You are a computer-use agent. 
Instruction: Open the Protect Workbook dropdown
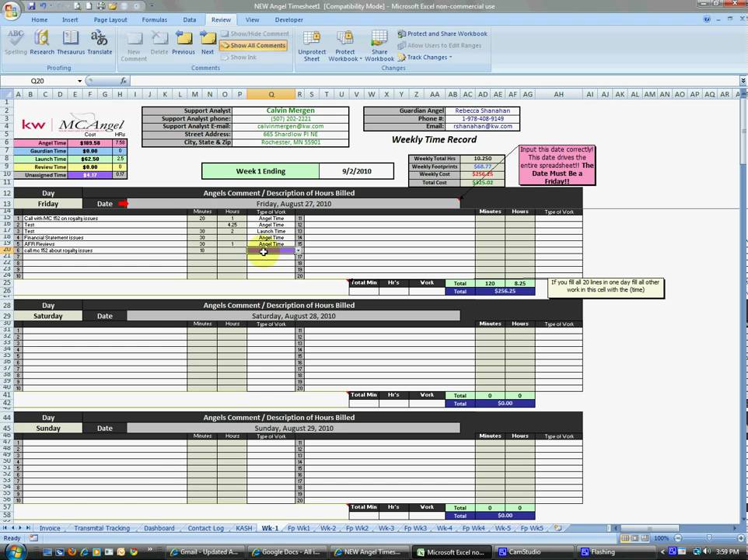pyautogui.click(x=345, y=46)
